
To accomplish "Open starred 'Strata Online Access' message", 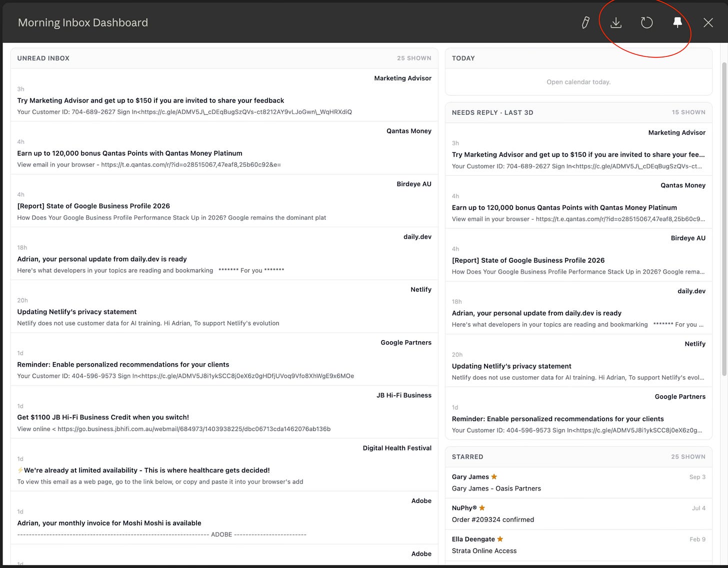I will [484, 551].
